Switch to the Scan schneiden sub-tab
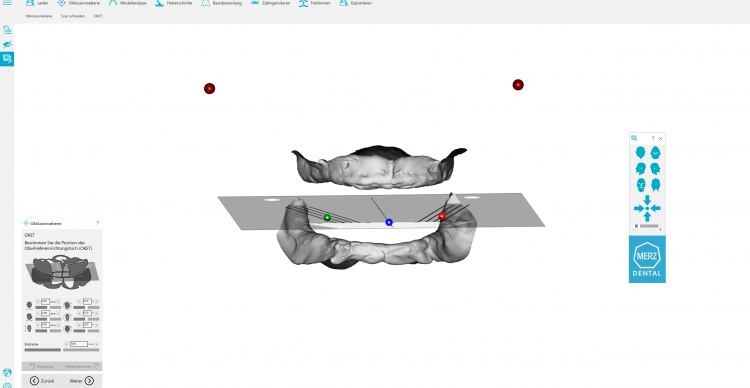Screen dimensions: 750x388 click(x=73, y=16)
